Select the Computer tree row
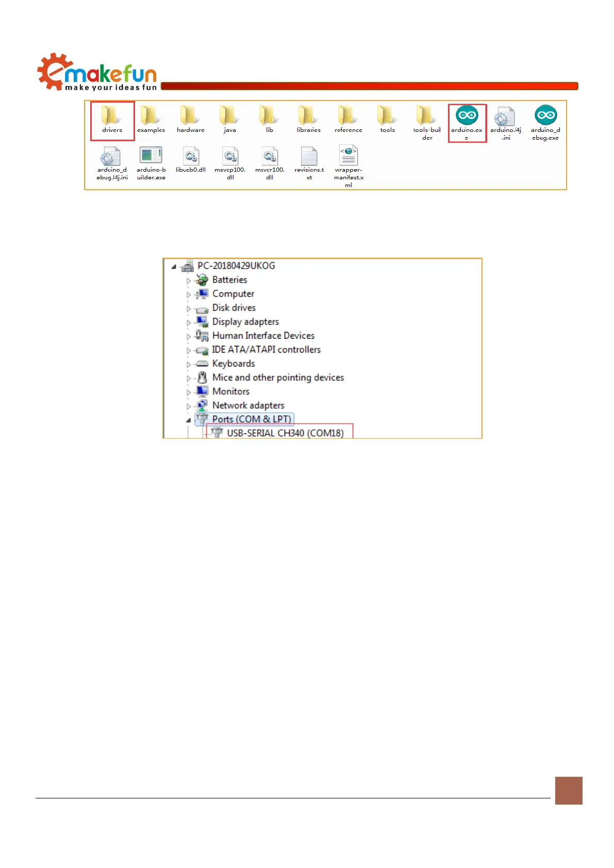614x868 pixels. point(233,293)
